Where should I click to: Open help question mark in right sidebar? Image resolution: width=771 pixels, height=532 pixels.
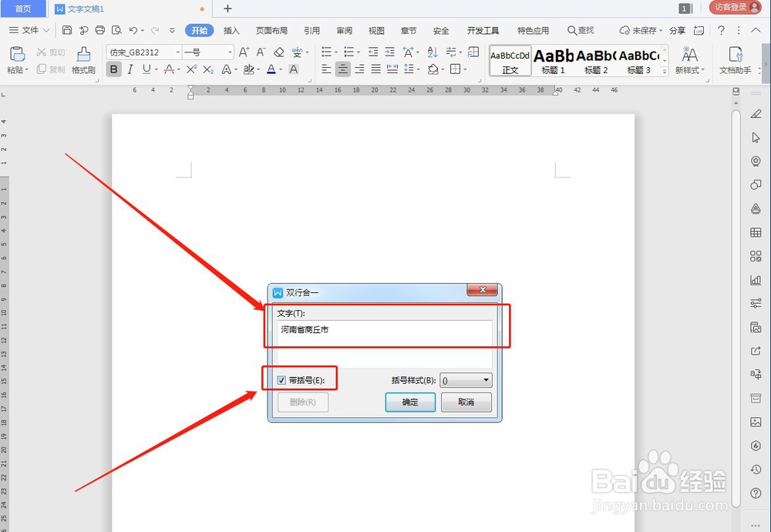click(x=756, y=493)
